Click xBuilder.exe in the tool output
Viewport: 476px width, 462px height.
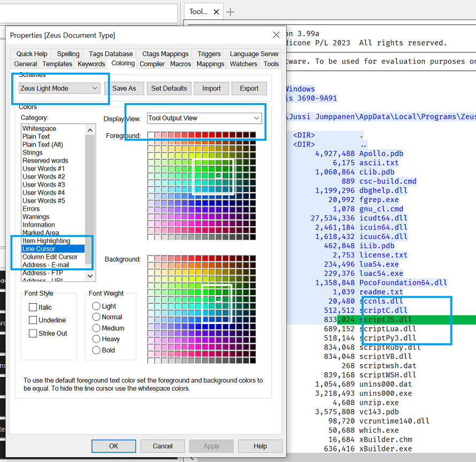(386, 449)
